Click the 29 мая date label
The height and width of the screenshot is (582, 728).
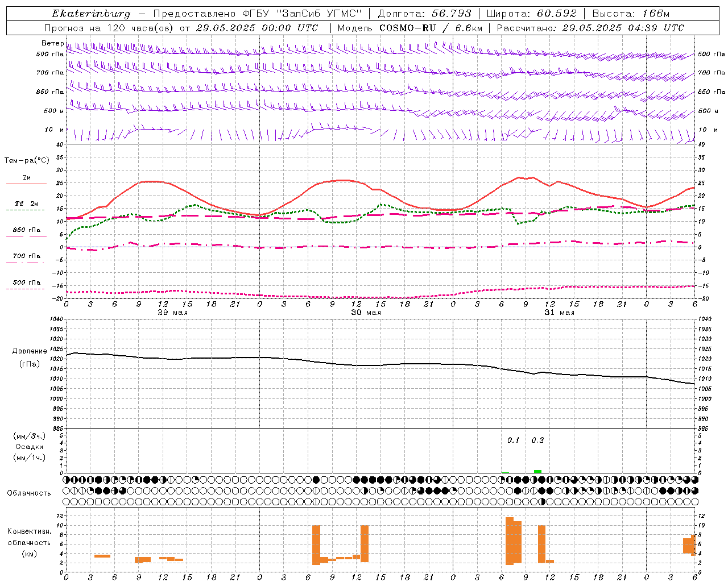point(173,313)
